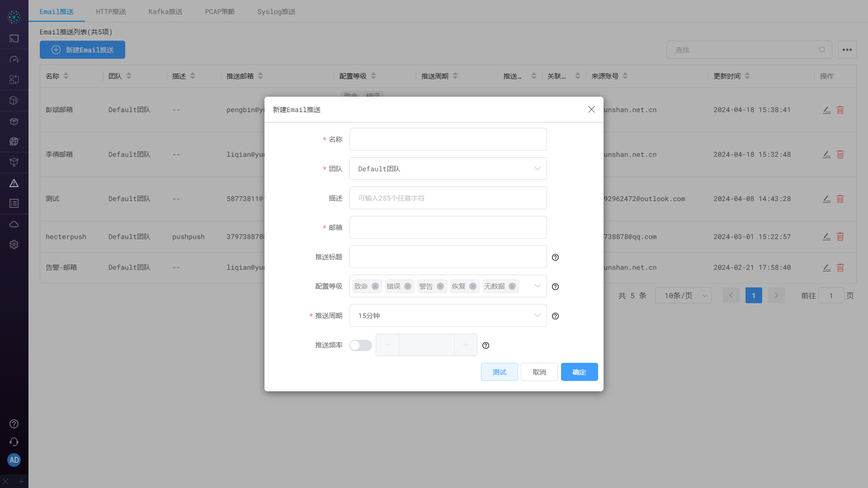This screenshot has height=488, width=868.
Task: Remove the 致命 tag from 配置等级
Action: pos(375,286)
